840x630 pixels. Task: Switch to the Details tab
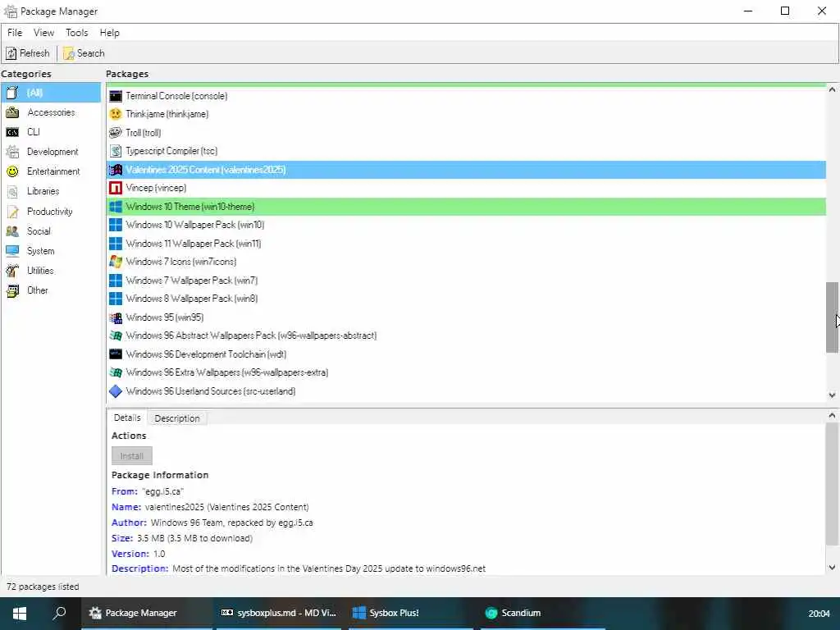pos(127,418)
